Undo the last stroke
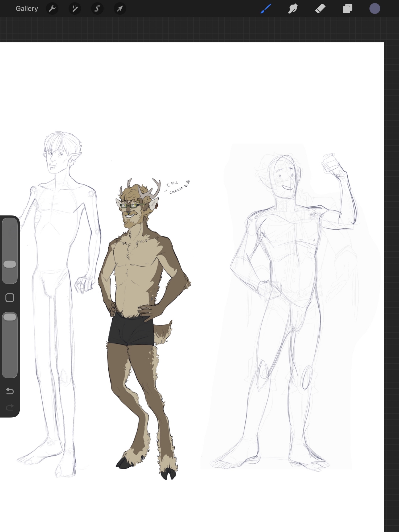Viewport: 399px width, 532px height. coord(10,391)
